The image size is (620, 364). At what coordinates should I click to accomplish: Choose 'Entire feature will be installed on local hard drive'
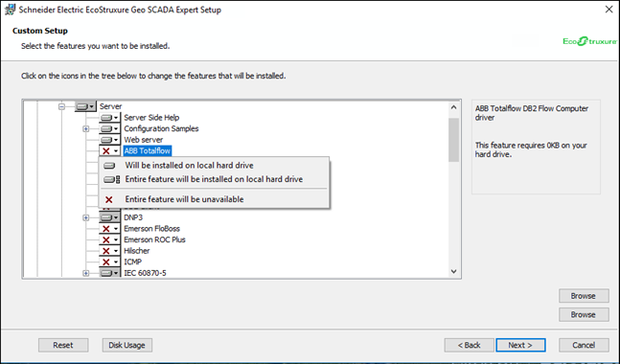214,179
